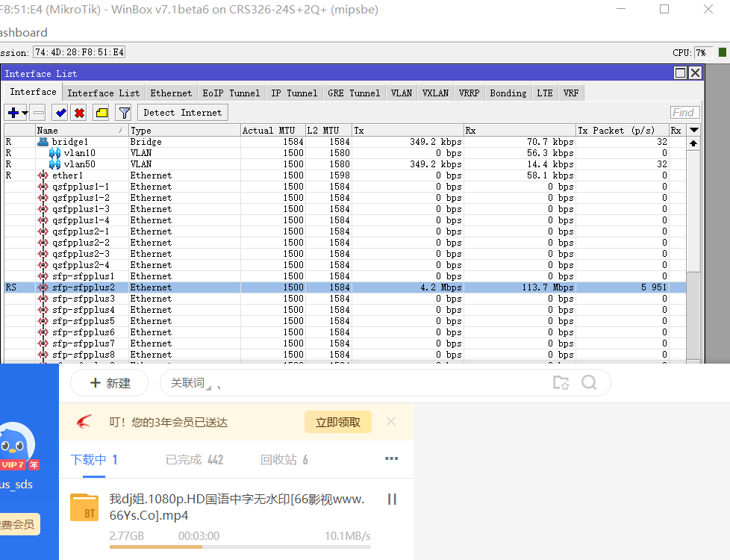
Task: Click the 新建 new task button
Action: click(110, 383)
